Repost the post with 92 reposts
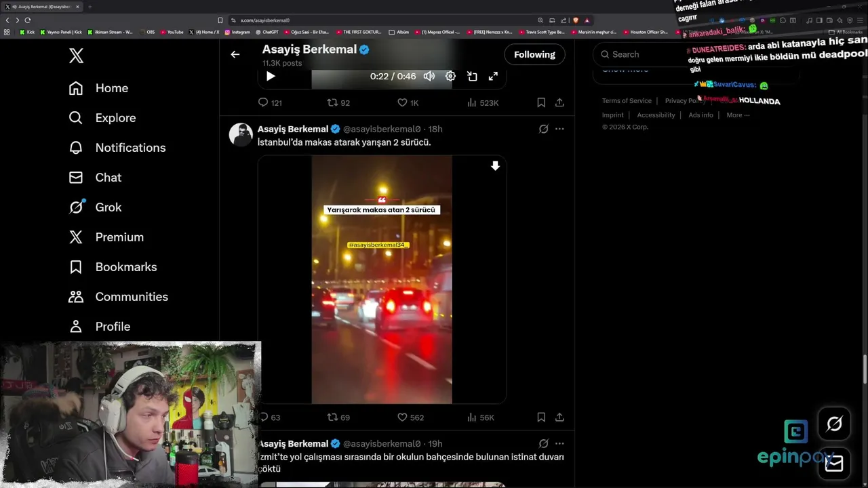The image size is (868, 488). click(338, 102)
